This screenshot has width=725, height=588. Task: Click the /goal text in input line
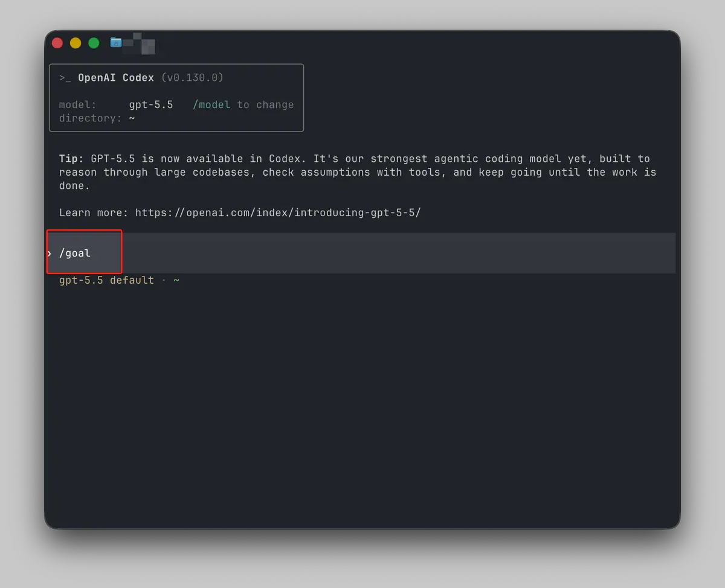pyautogui.click(x=75, y=254)
